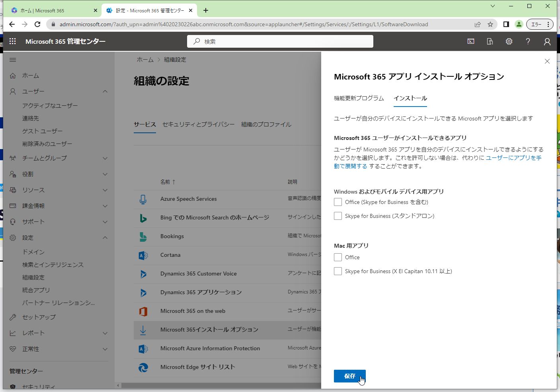Click the Azure Speech Services microphone icon
The width and height of the screenshot is (560, 392).
click(143, 199)
